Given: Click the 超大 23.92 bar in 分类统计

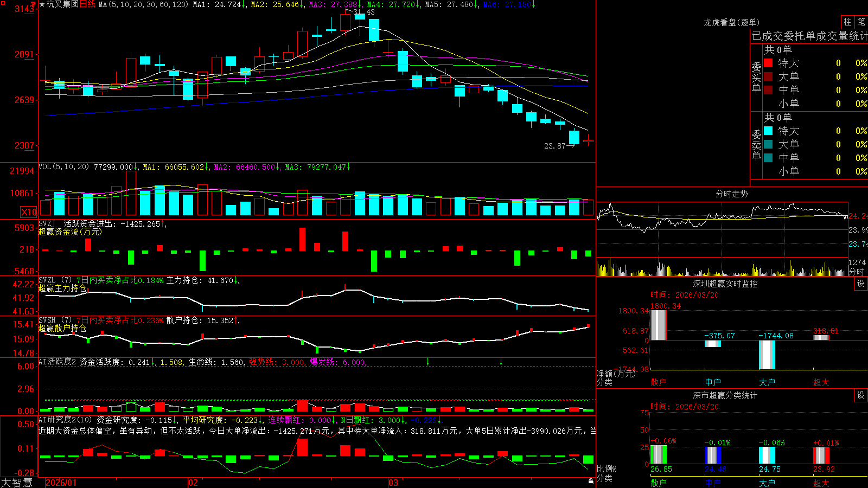Looking at the screenshot, I should [x=821, y=455].
